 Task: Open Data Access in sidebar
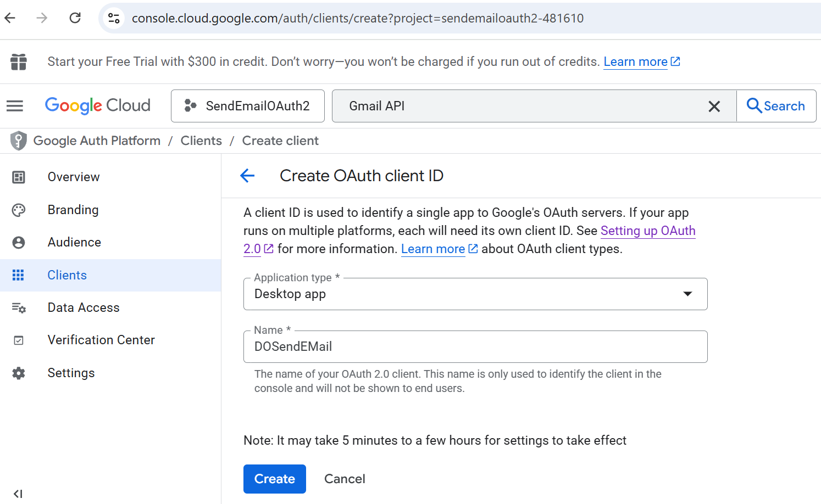pyautogui.click(x=84, y=307)
